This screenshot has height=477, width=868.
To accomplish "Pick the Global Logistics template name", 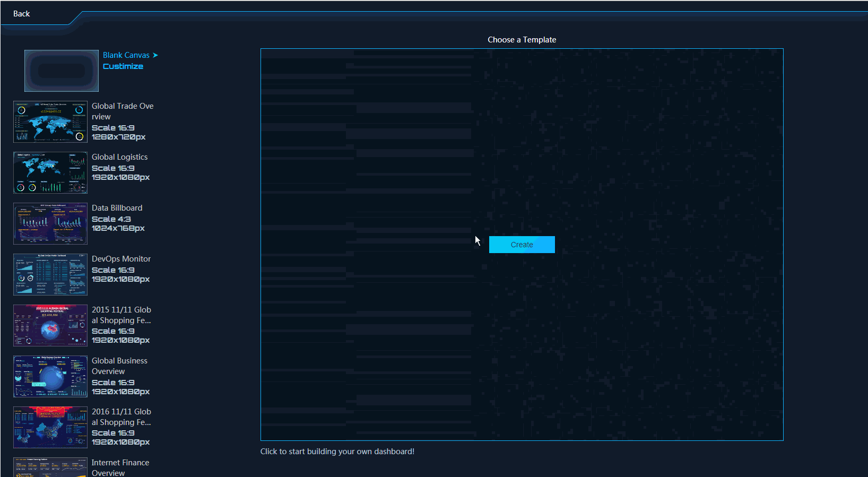I will point(119,157).
